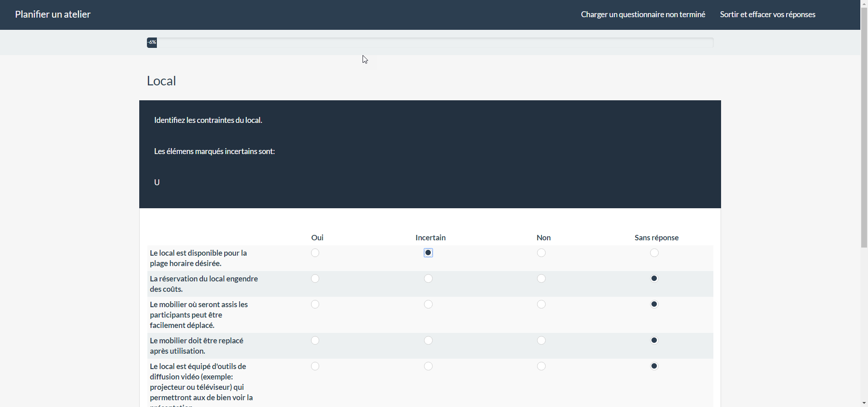Pick Sans réponse for mobilier facilement déplacé
868x407 pixels.
654,304
